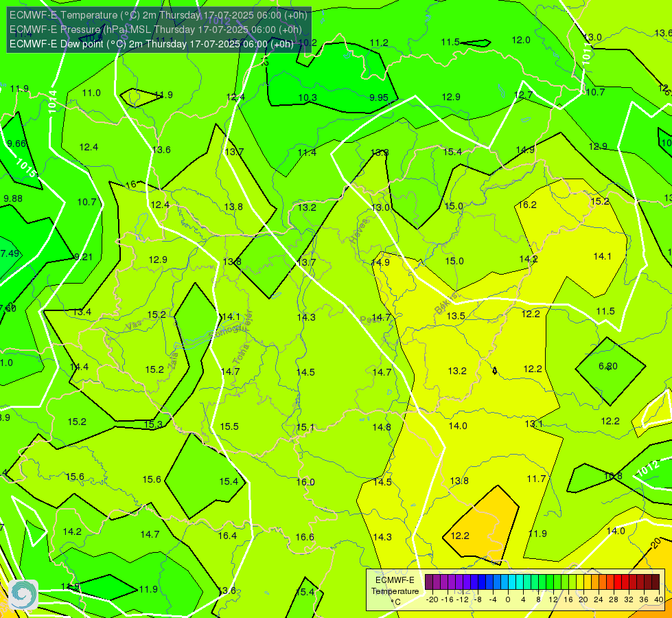The image size is (672, 618).
Task: Click the Vas county label
Action: (134, 326)
